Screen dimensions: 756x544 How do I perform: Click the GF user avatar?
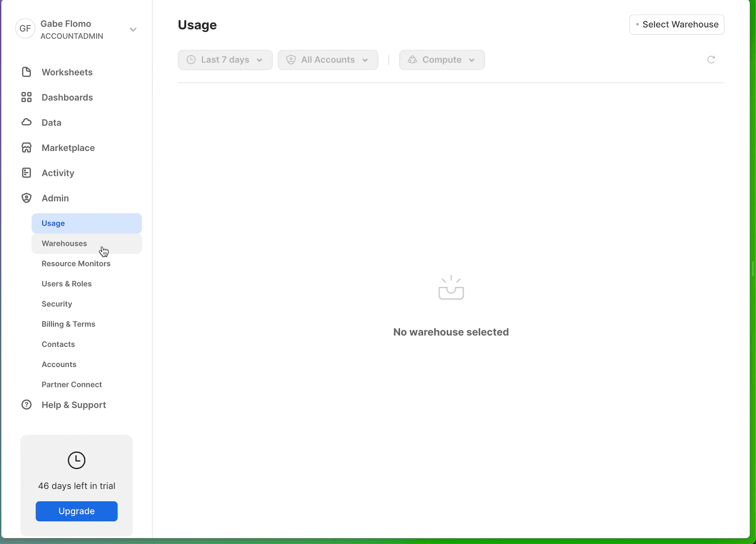click(x=25, y=29)
